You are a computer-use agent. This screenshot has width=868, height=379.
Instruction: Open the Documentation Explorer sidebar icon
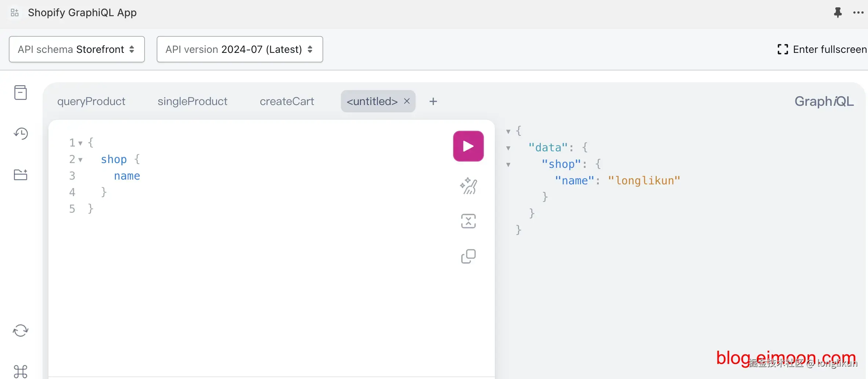point(21,93)
